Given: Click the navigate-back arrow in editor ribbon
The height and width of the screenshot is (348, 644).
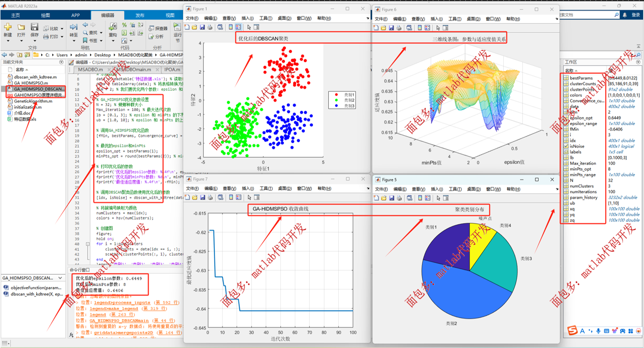Looking at the screenshot, I should tap(85, 25).
